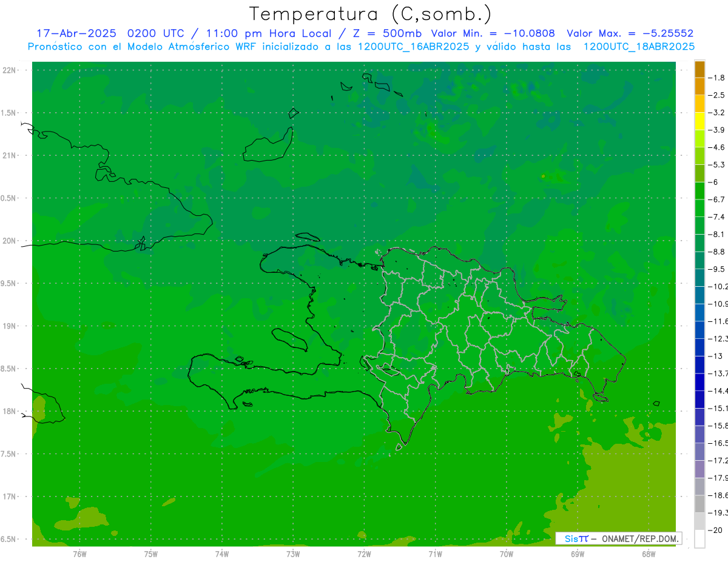The height and width of the screenshot is (562, 728).
Task: Click the '-15.1' legend value
Action: coord(718,408)
